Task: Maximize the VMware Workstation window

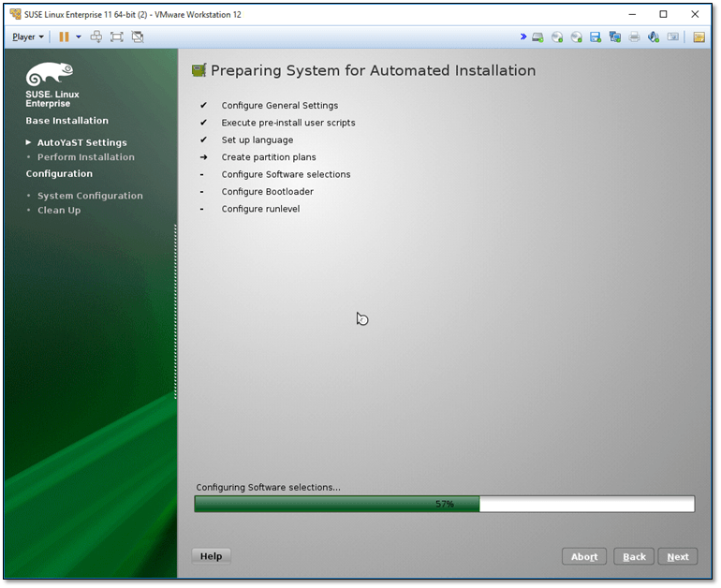Action: tap(663, 14)
